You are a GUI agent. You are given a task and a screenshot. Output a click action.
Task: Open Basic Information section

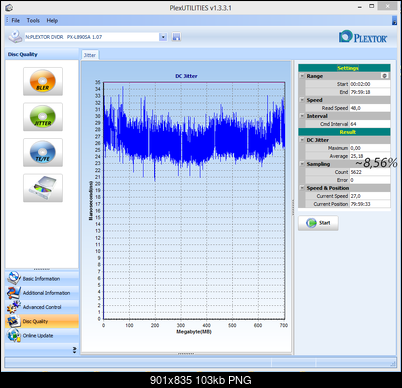tap(42, 278)
